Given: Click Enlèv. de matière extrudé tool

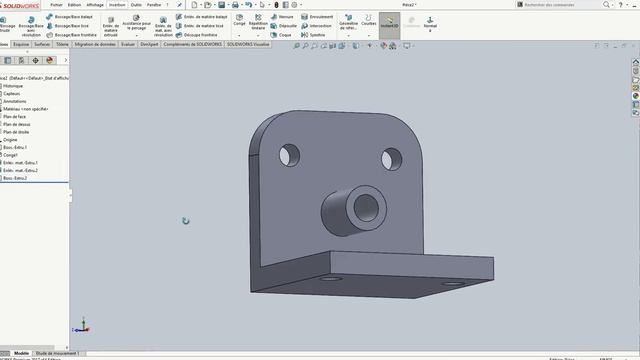Looking at the screenshot, I should pos(111,27).
